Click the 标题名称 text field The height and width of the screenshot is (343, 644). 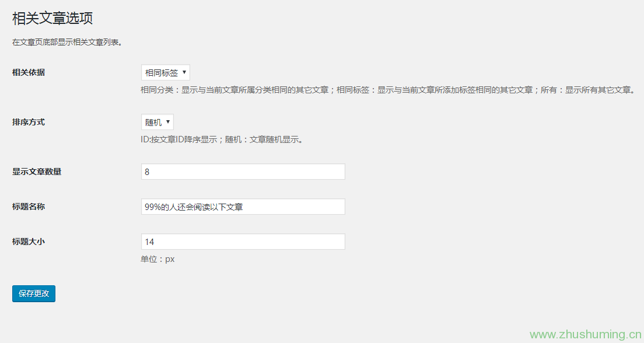tap(243, 206)
